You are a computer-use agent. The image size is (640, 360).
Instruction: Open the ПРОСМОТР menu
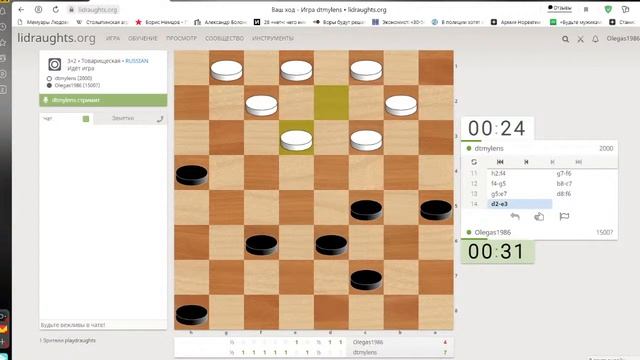[x=181, y=38]
